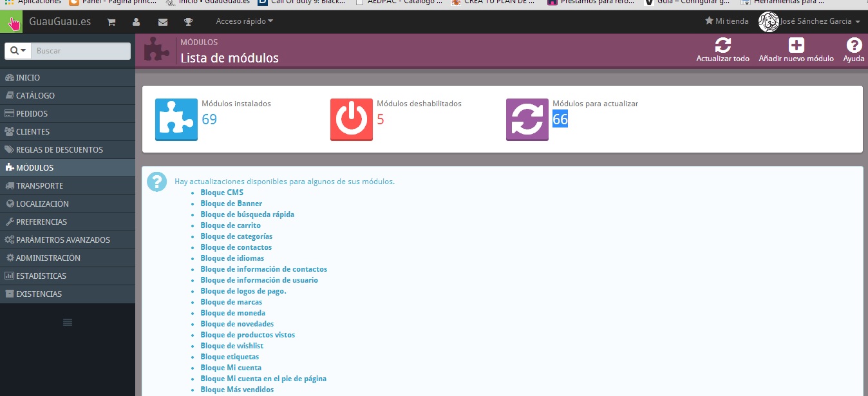The width and height of the screenshot is (868, 396).
Task: Open REGLAS DE DESCUENTOS in the sidebar
Action: pyautogui.click(x=68, y=149)
